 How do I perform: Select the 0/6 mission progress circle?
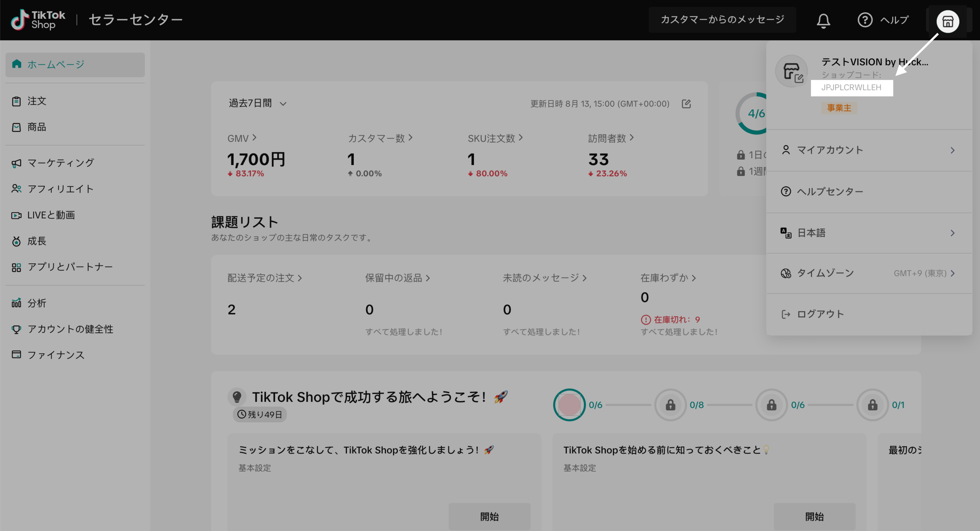pyautogui.click(x=569, y=405)
